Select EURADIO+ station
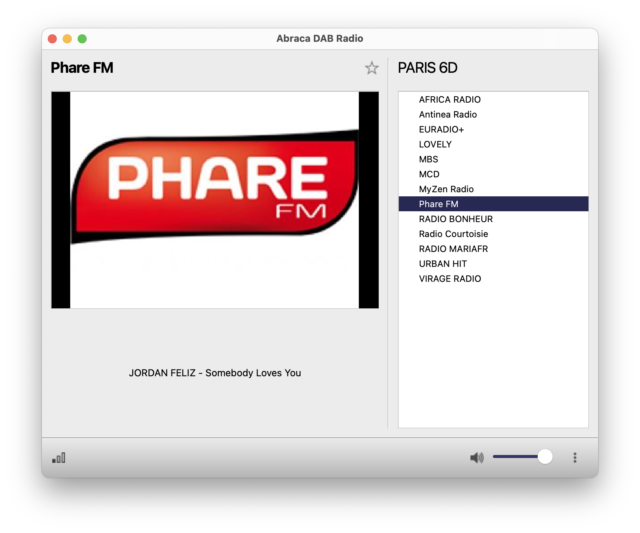Image resolution: width=640 pixels, height=533 pixels. coord(493,129)
